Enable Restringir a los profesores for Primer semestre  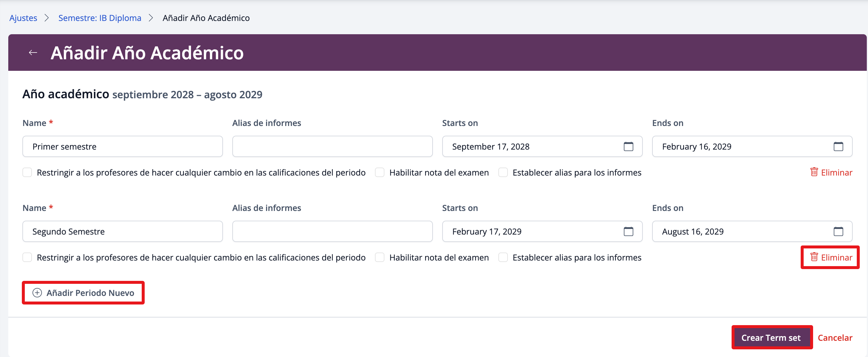(27, 172)
